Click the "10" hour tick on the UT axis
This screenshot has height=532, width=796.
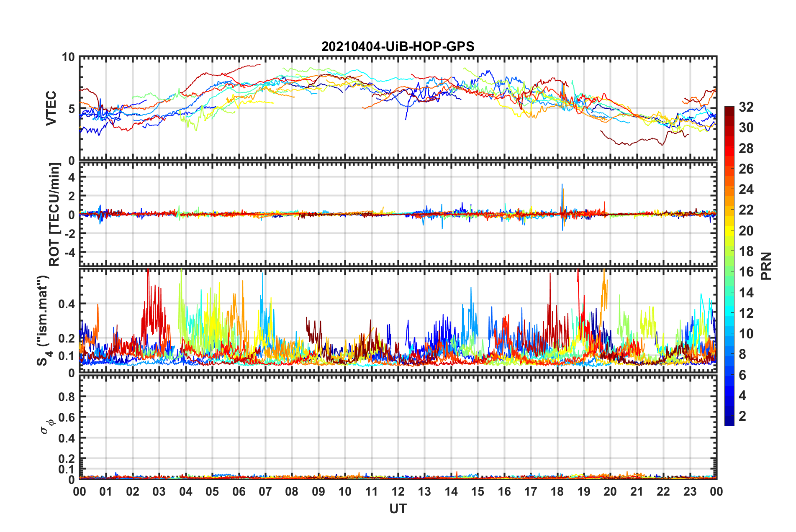345,491
